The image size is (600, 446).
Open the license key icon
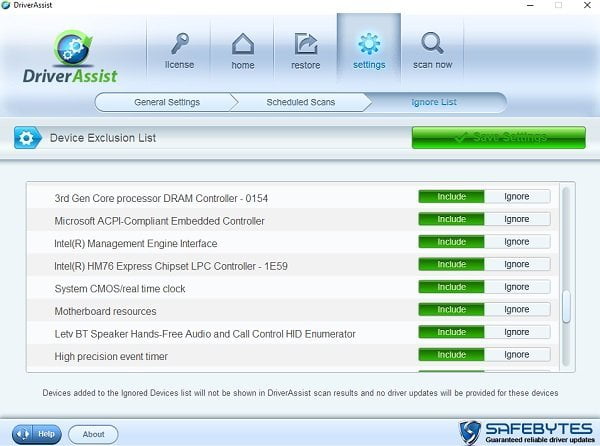click(x=179, y=43)
